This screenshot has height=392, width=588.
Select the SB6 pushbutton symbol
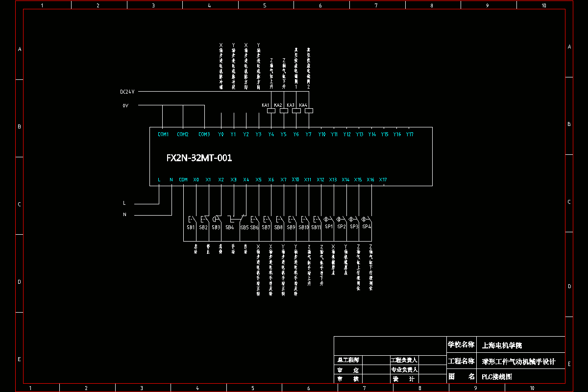(255, 220)
